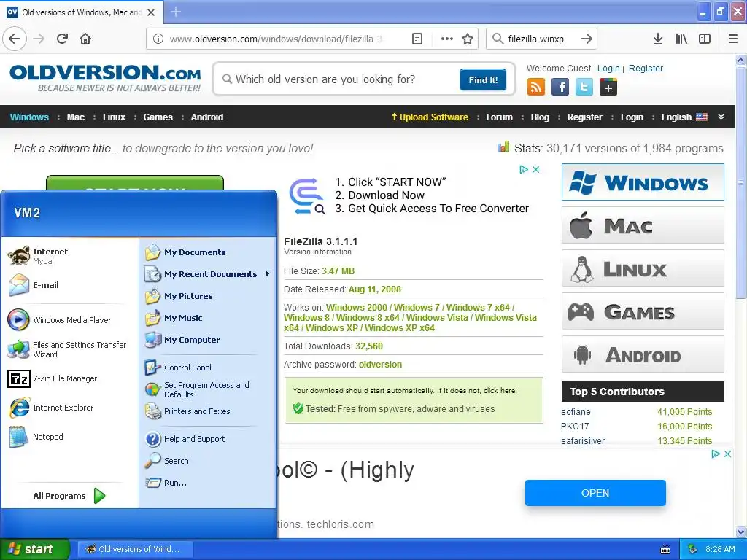747x560 pixels.
Task: Reload the page with the refresh icon
Action: click(62, 39)
